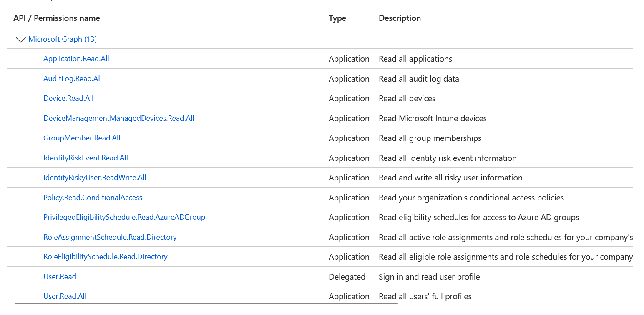Open Policy.Read.ConditionalAccess permission
This screenshot has height=315, width=644.
tap(93, 197)
